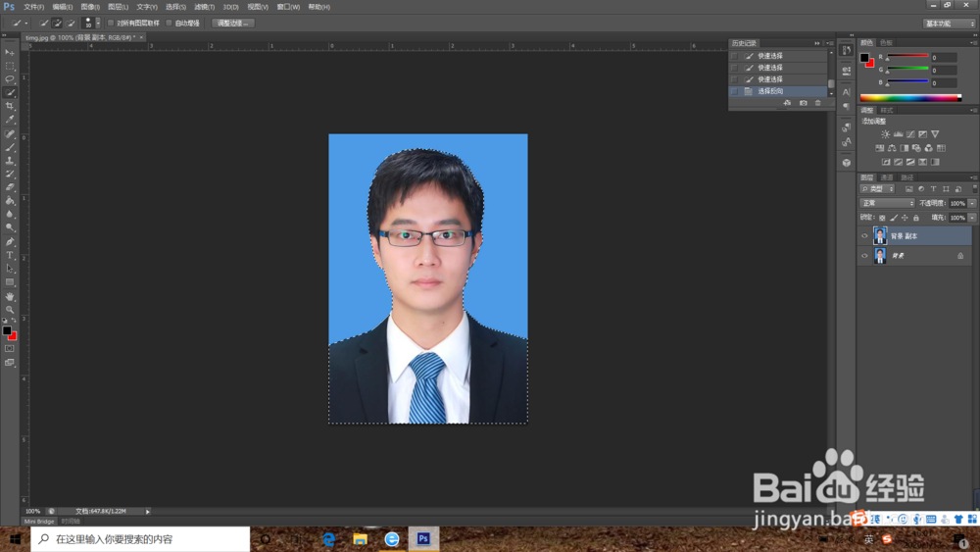The width and height of the screenshot is (980, 552).
Task: Enable the 对所有图层取样 checkbox
Action: click(111, 23)
